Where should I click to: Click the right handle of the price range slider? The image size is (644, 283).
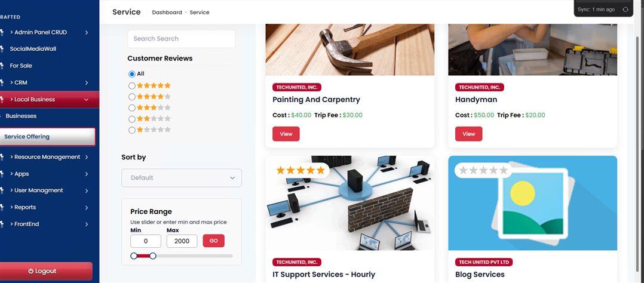(153, 256)
